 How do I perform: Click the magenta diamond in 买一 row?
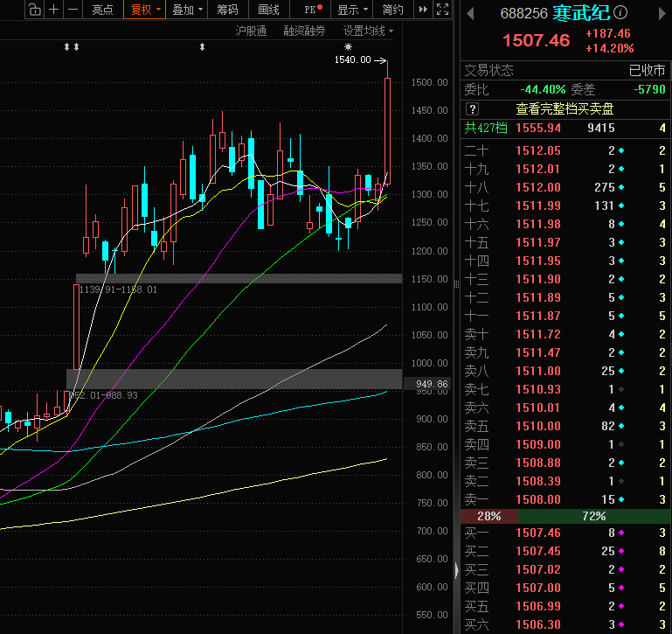click(x=621, y=533)
